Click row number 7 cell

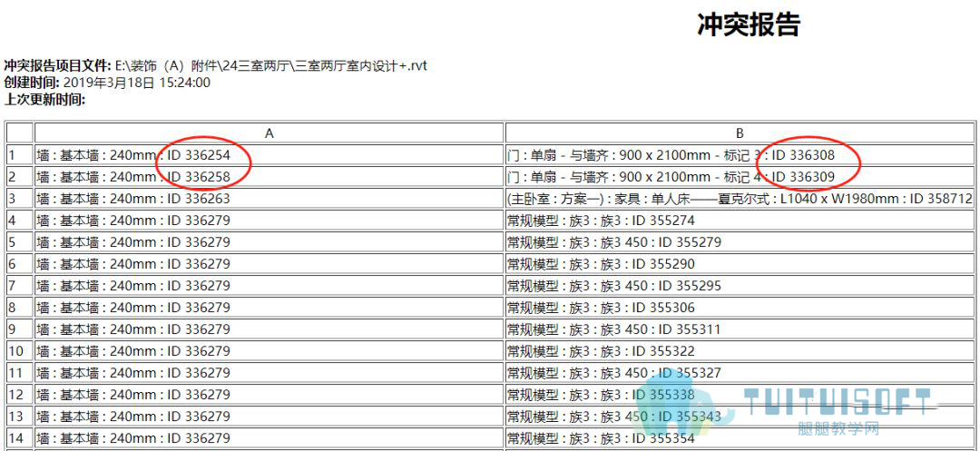click(x=19, y=286)
